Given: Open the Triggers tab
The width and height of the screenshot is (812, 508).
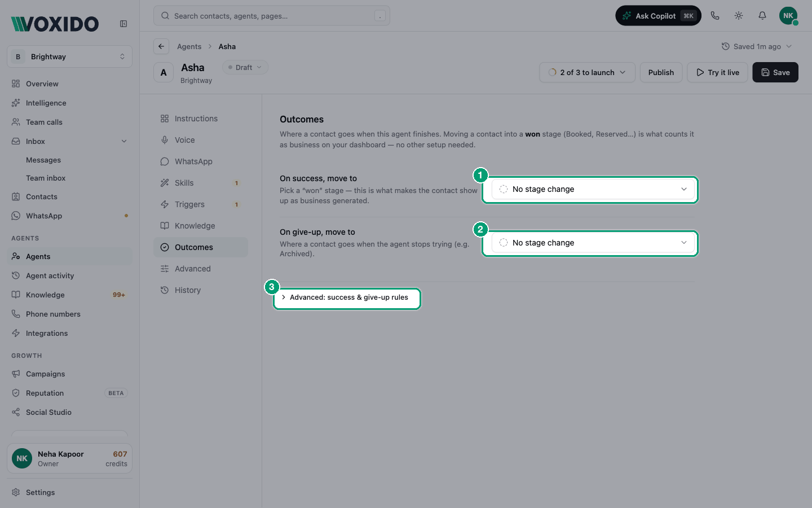Looking at the screenshot, I should (x=201, y=204).
